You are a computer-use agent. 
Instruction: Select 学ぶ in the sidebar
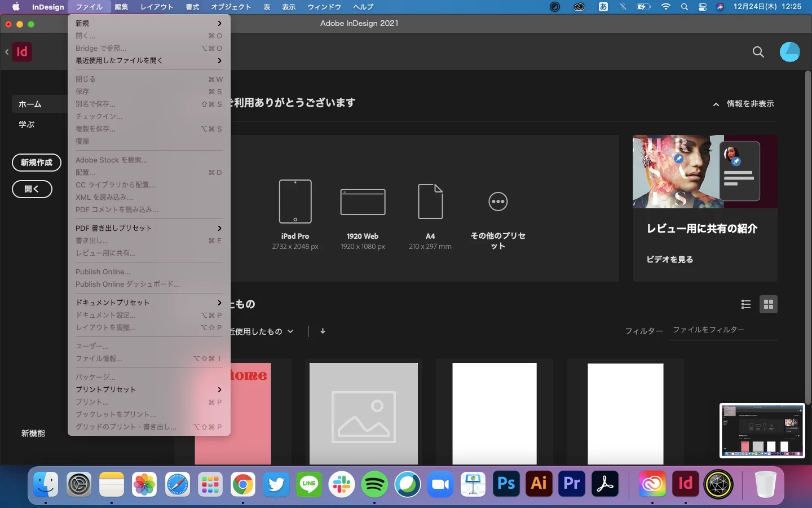click(x=27, y=124)
